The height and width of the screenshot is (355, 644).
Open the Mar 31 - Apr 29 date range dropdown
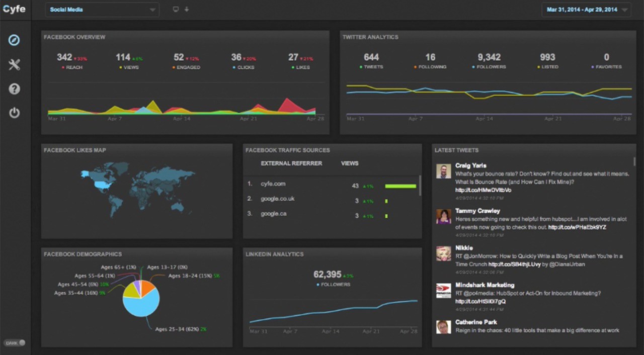(587, 10)
